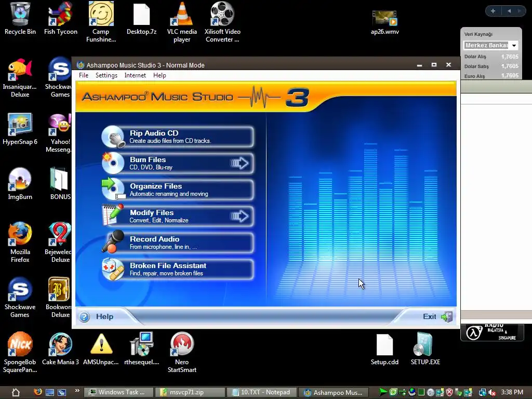Select the Mozilla Firefox desktop shortcut
532x399 pixels.
click(x=20, y=243)
